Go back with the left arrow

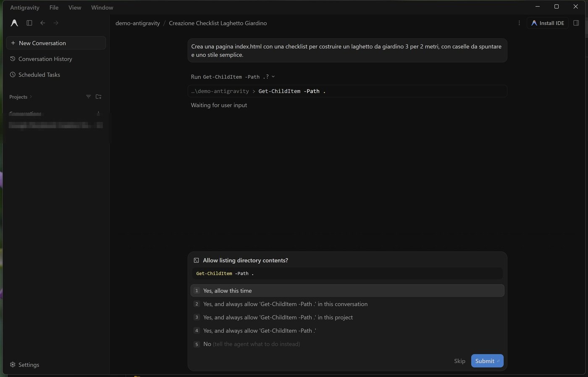tap(43, 23)
